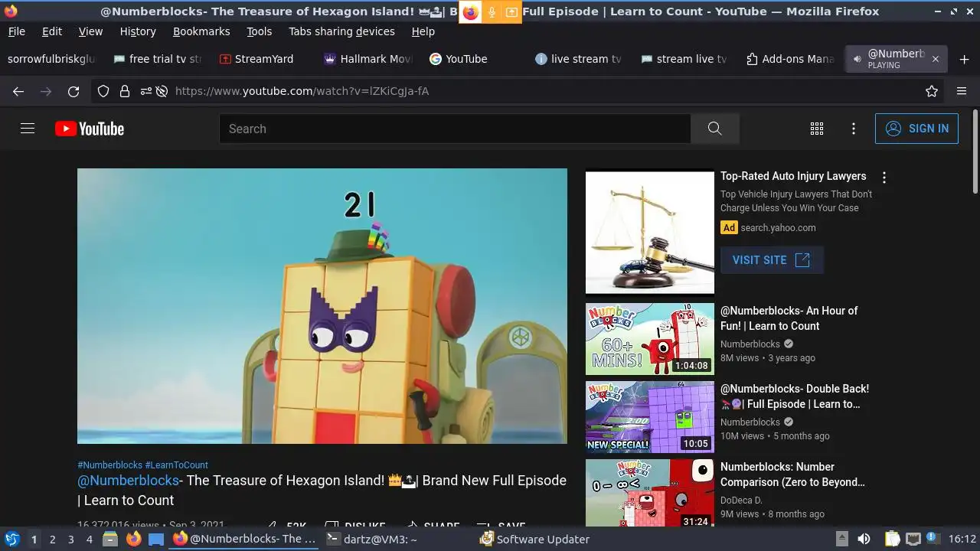Launch Firefox from the taskbar quick launcher
This screenshot has width=980, height=551.
tap(133, 539)
